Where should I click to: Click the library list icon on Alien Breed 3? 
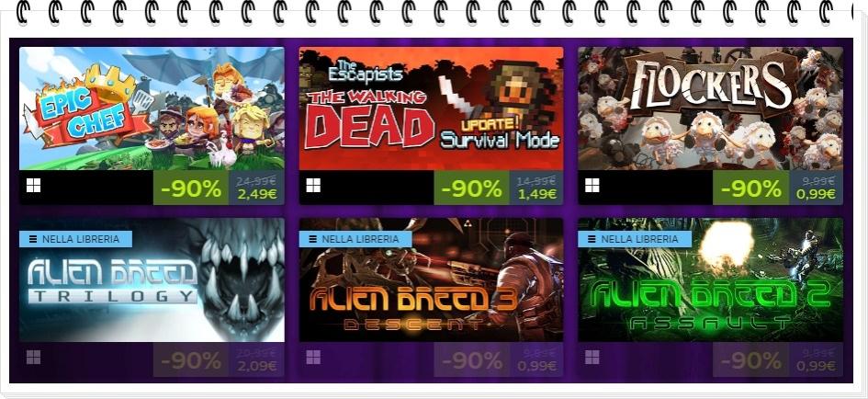pos(312,239)
